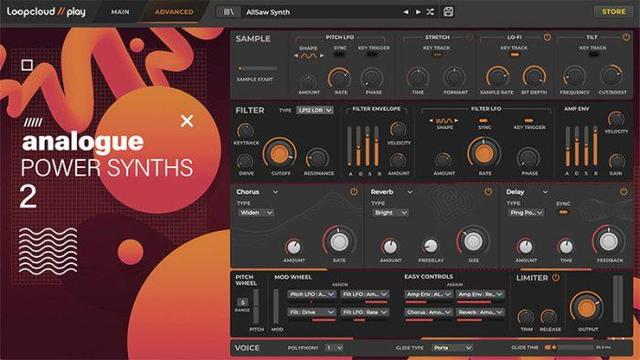Click the Filter LFO waveform shape display
The image size is (640, 360).
coord(444,121)
